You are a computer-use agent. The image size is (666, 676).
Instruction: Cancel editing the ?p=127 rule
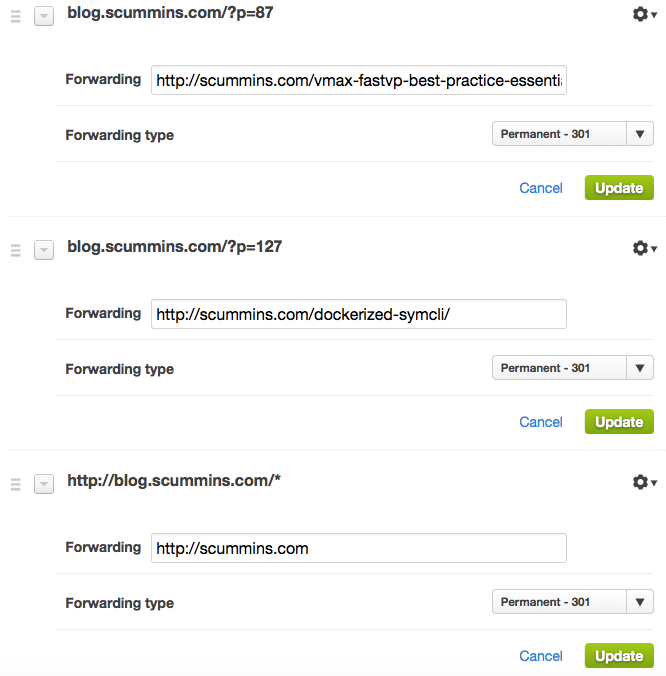[x=541, y=422]
